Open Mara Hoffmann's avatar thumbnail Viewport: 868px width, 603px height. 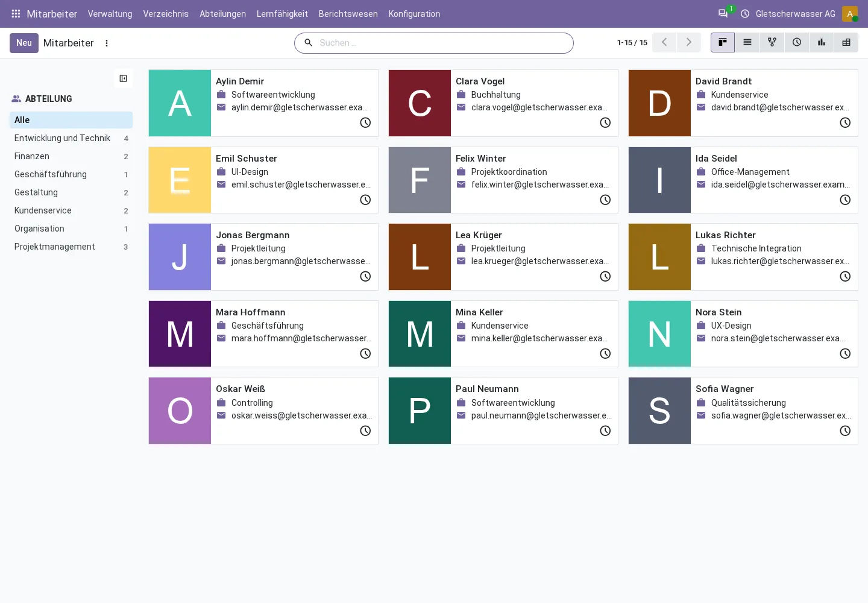click(x=180, y=334)
